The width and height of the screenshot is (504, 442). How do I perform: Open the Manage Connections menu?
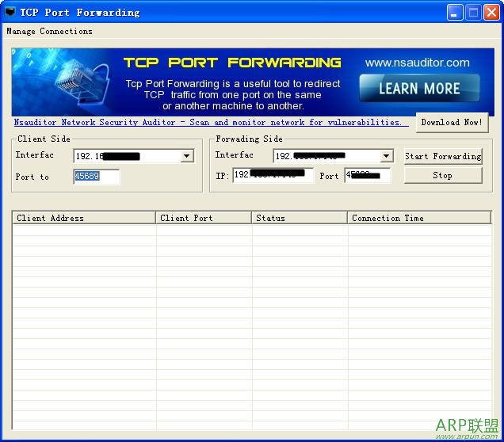(49, 31)
